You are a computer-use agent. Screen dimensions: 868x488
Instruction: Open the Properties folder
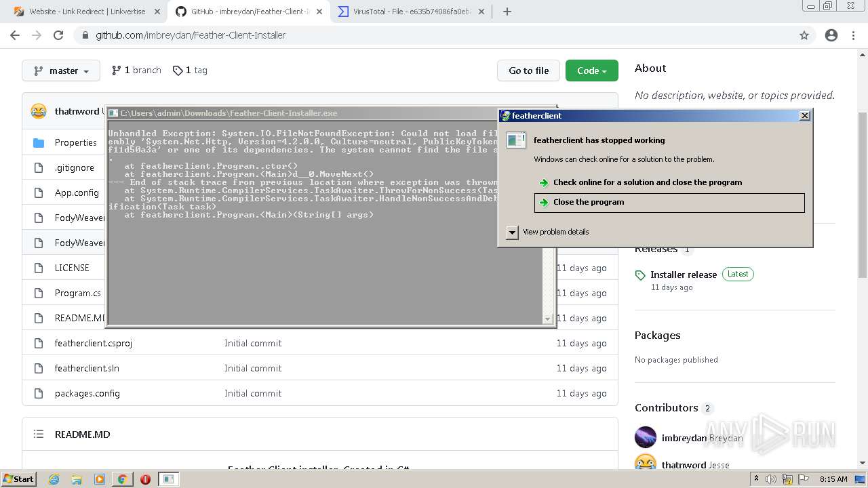76,142
